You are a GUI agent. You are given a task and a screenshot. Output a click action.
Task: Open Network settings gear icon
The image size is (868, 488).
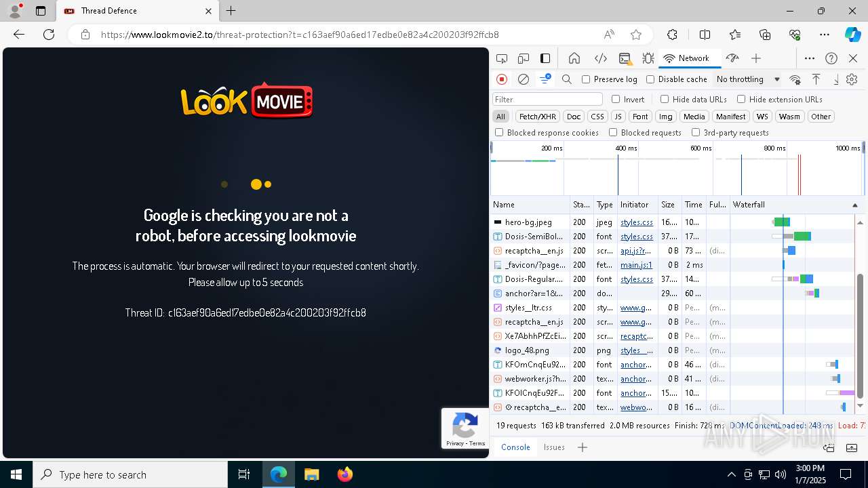coord(852,79)
